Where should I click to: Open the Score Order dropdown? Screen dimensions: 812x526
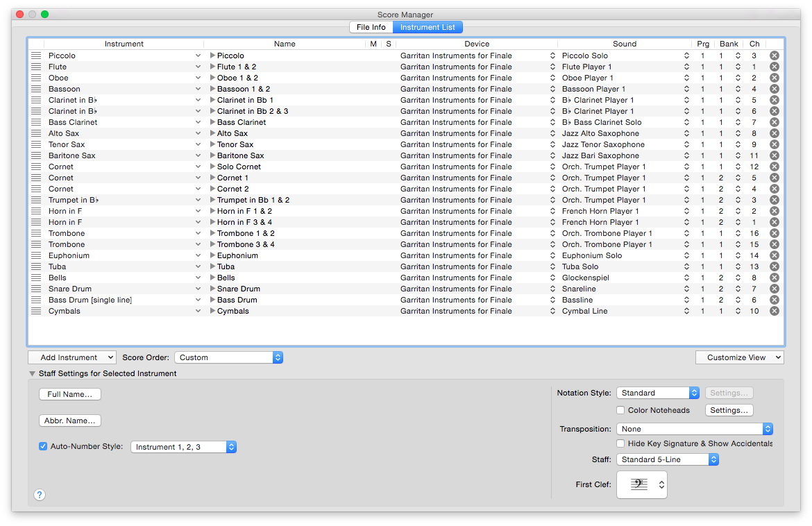pos(228,357)
